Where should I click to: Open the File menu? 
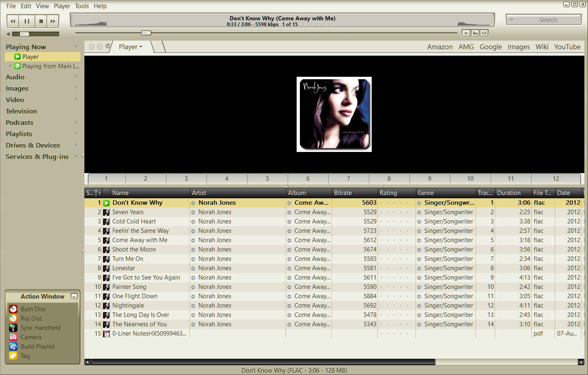click(x=11, y=6)
